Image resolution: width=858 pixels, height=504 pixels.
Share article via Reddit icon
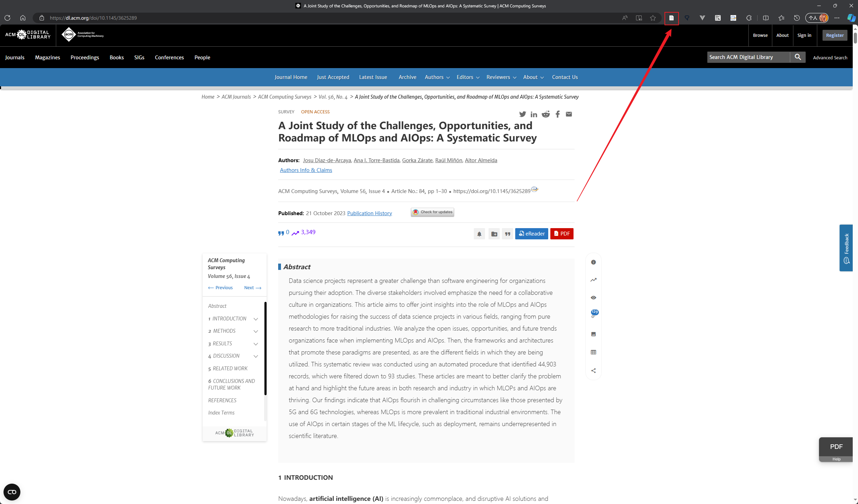pyautogui.click(x=545, y=114)
